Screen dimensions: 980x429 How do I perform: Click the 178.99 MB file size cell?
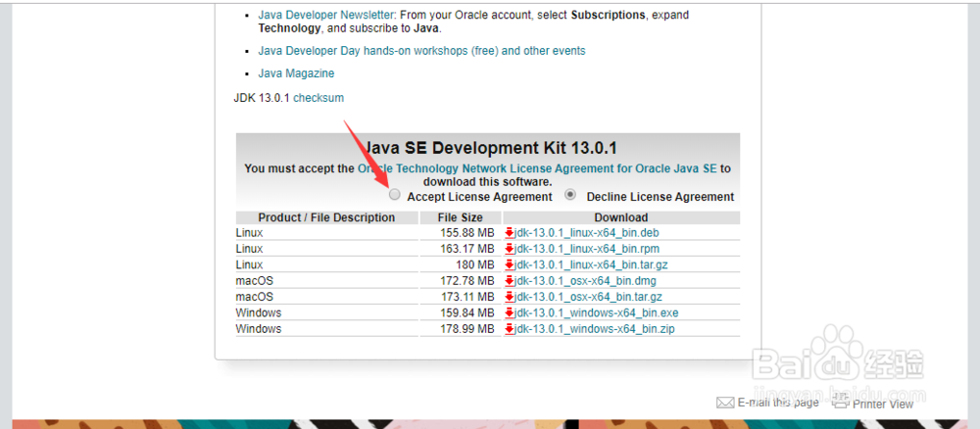(x=460, y=329)
